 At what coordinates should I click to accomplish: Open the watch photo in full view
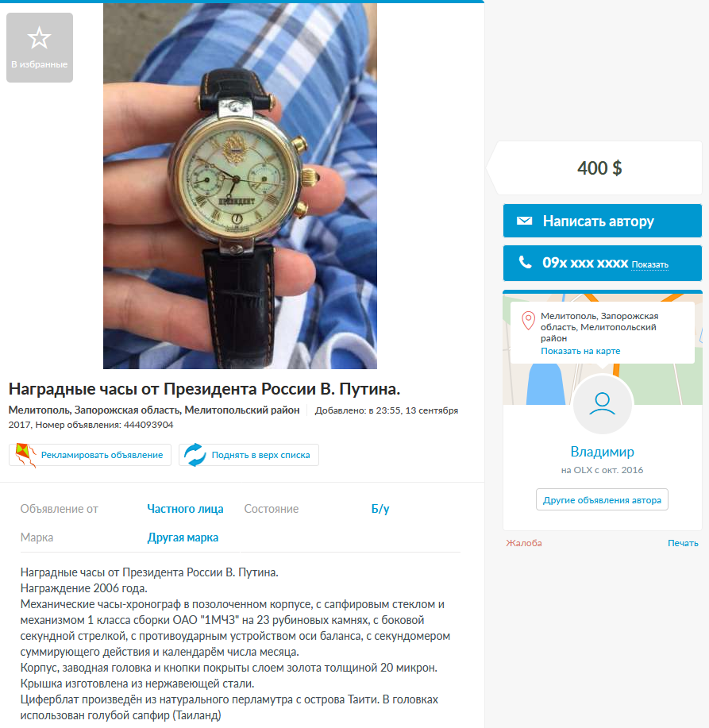tap(240, 186)
